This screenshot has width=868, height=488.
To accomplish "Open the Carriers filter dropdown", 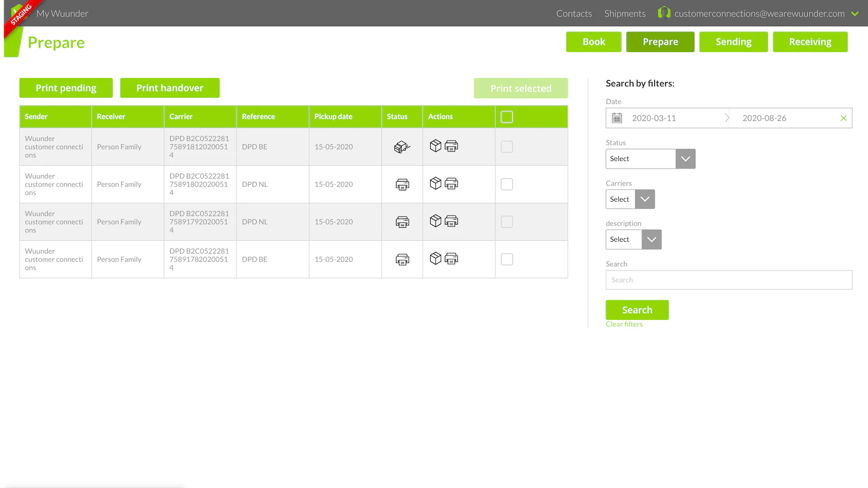I will tap(630, 199).
